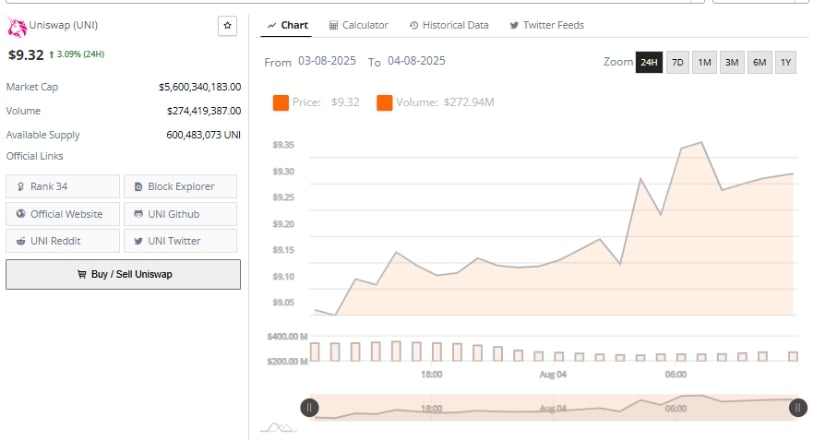Click the clock icon in the Historical Data tab
This screenshot has width=825, height=440.
coord(414,25)
